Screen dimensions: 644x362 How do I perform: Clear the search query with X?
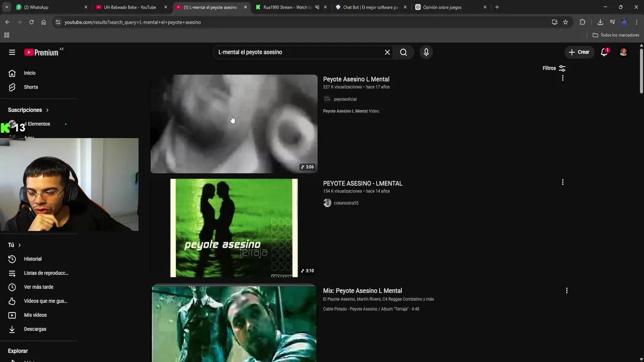[387, 52]
